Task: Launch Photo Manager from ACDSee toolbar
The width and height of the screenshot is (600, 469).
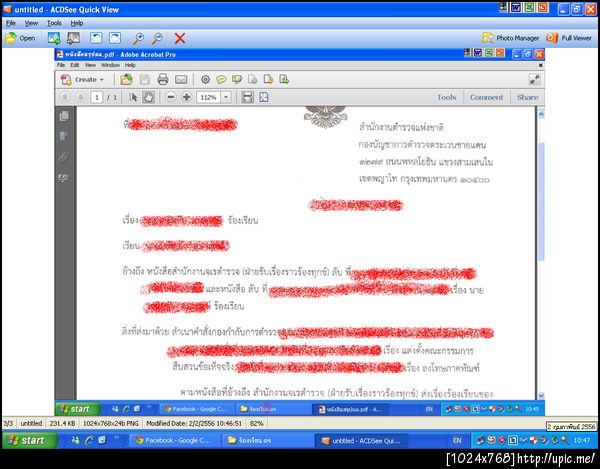Action: tap(511, 38)
